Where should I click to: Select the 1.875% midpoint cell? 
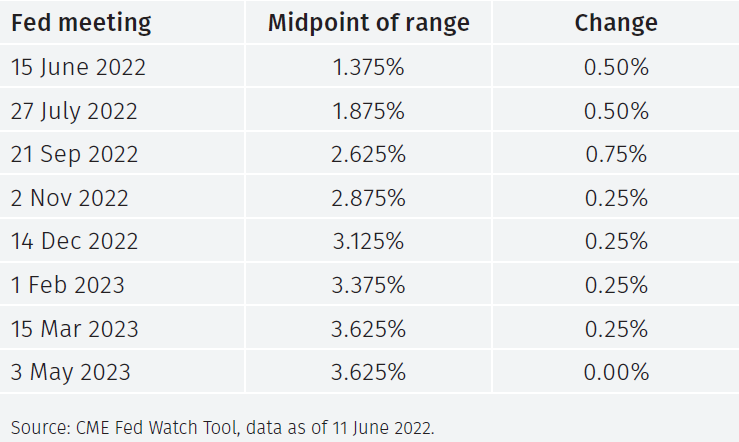[369, 111]
